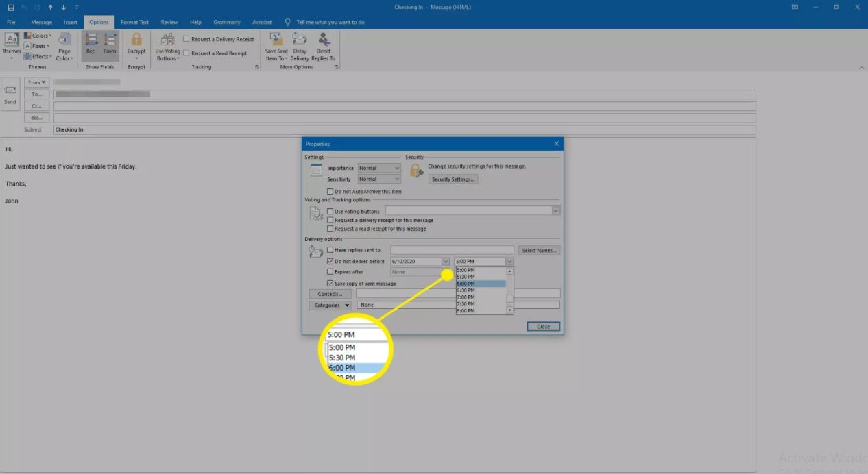This screenshot has height=474, width=868.
Task: Select 6:30 PM in the time list
Action: tap(481, 290)
